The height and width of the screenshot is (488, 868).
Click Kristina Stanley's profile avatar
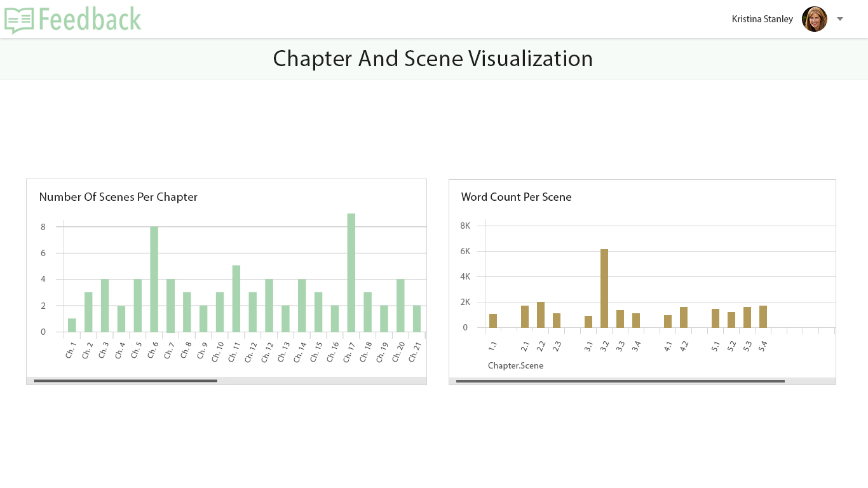814,19
